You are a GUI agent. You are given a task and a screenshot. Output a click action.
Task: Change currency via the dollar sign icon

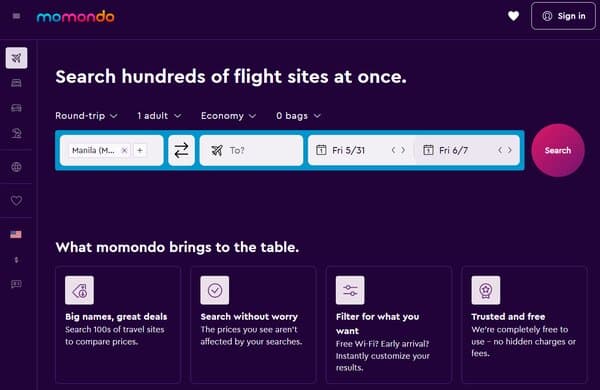16,260
